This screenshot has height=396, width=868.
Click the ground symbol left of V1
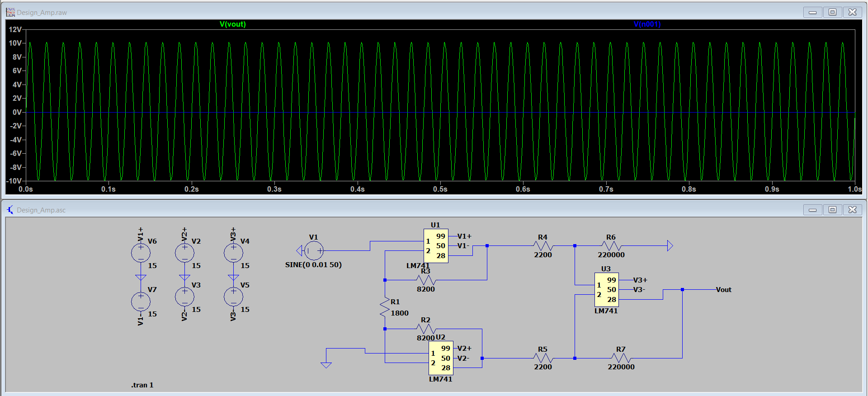pos(299,250)
